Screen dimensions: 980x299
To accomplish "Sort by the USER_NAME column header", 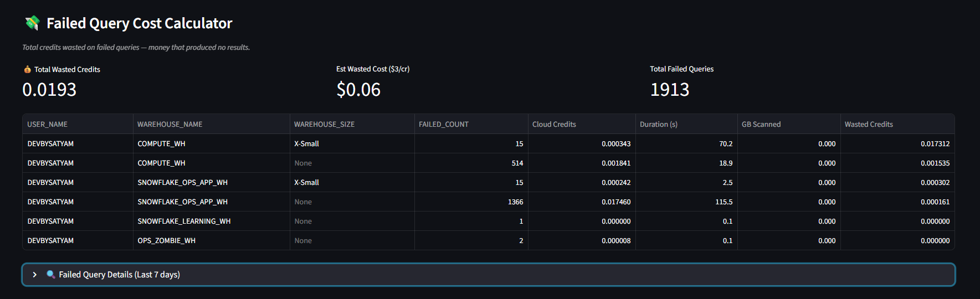I will [47, 124].
